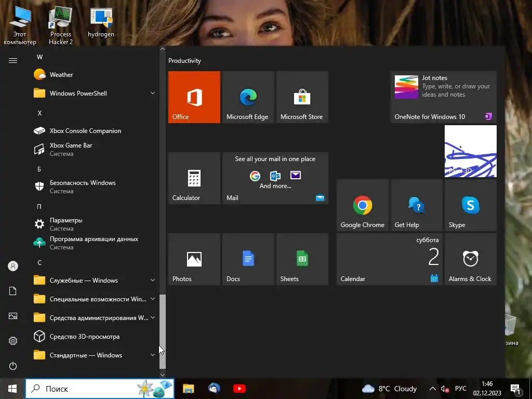Viewport: 532px width, 399px height.
Task: Select Этот компьютер desktop icon
Action: click(x=20, y=26)
